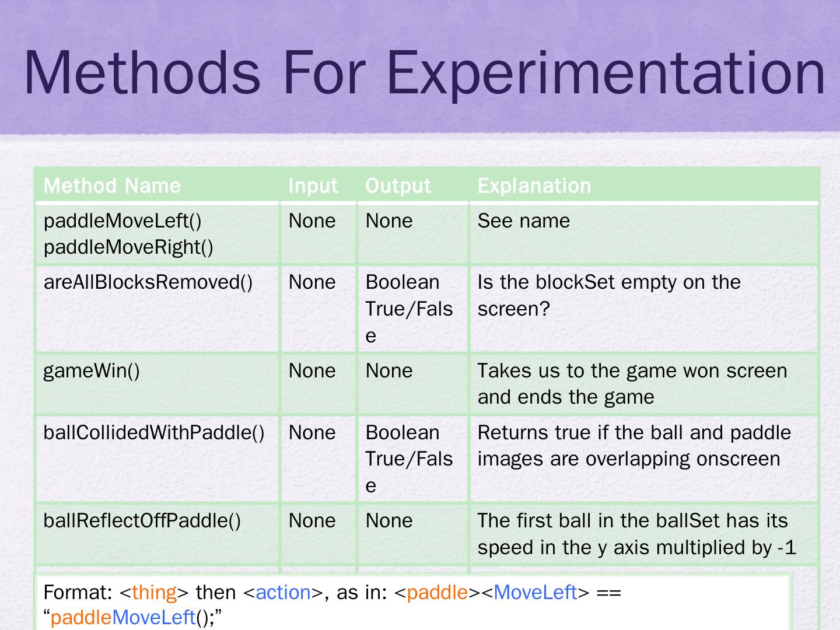Viewport: 840px width, 630px height.
Task: Click the "Takes us to the game won screen" text
Action: click(x=632, y=371)
